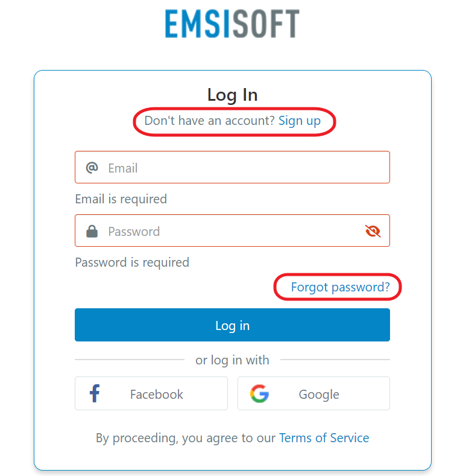Click the 'Password is required' error message
This screenshot has height=476, width=463.
[x=132, y=262]
